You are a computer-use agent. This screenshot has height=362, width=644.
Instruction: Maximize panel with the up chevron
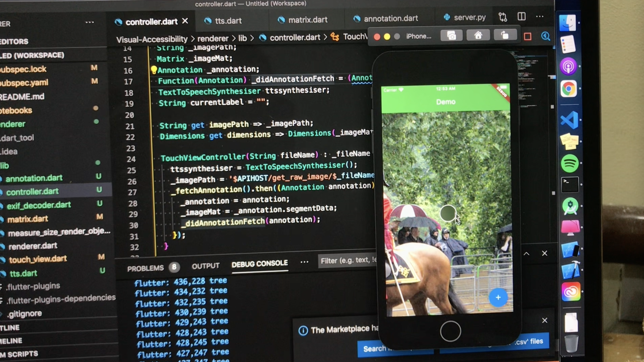526,254
